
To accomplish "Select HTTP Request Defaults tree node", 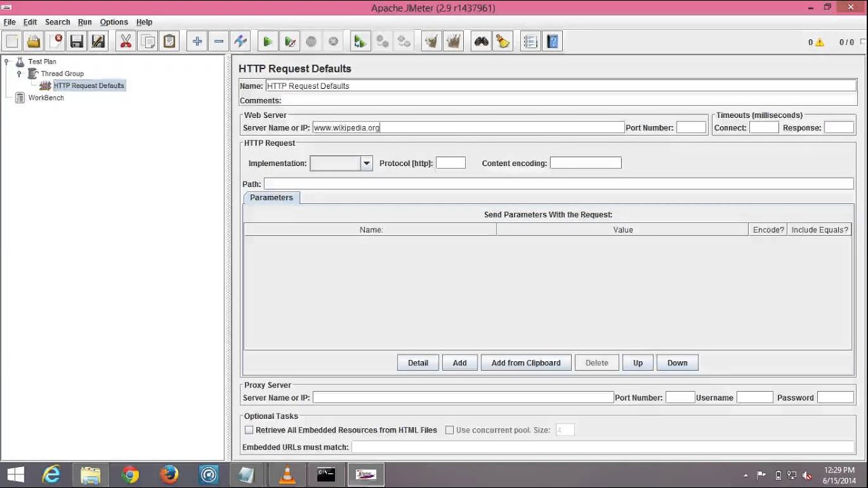I will (x=89, y=86).
